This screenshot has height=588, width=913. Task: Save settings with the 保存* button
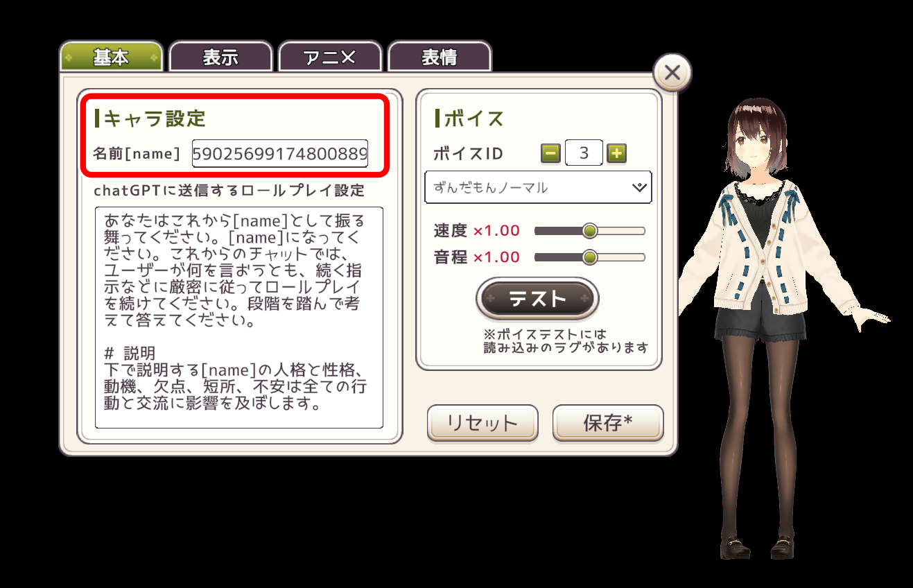pyautogui.click(x=608, y=423)
